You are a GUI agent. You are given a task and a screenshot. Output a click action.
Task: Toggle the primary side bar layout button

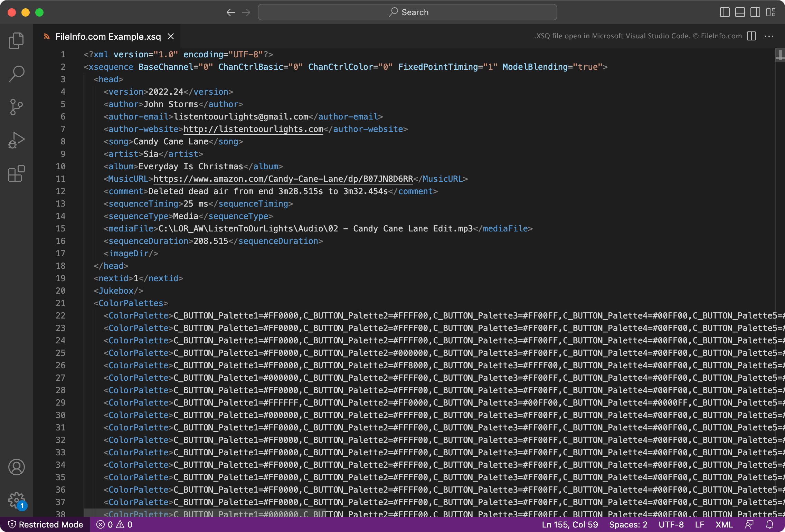tap(725, 12)
